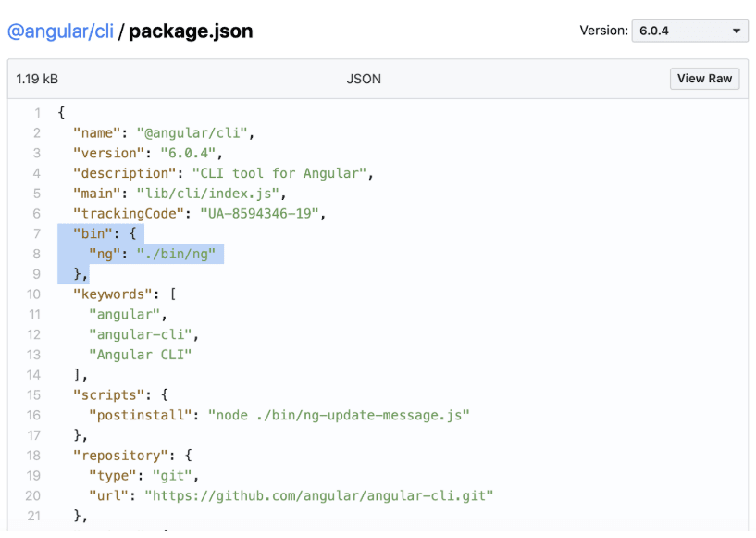Viewport: 756px width, 538px height.
Task: Click line number 18
Action: click(33, 456)
